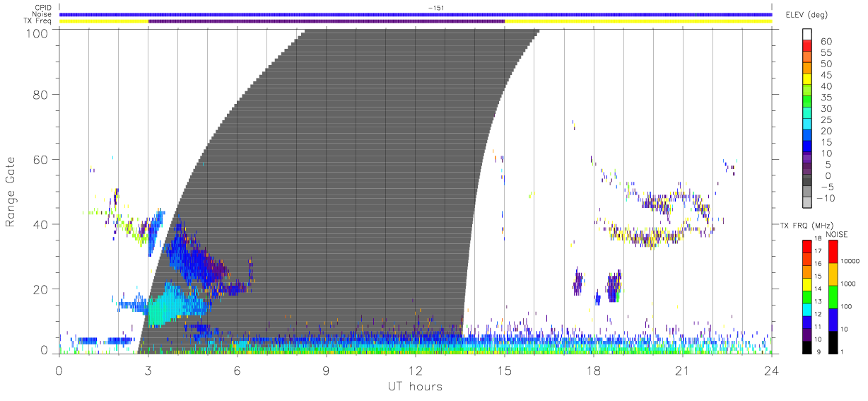Select the CPID row label
Screen dimensions: 868x401
point(43,8)
